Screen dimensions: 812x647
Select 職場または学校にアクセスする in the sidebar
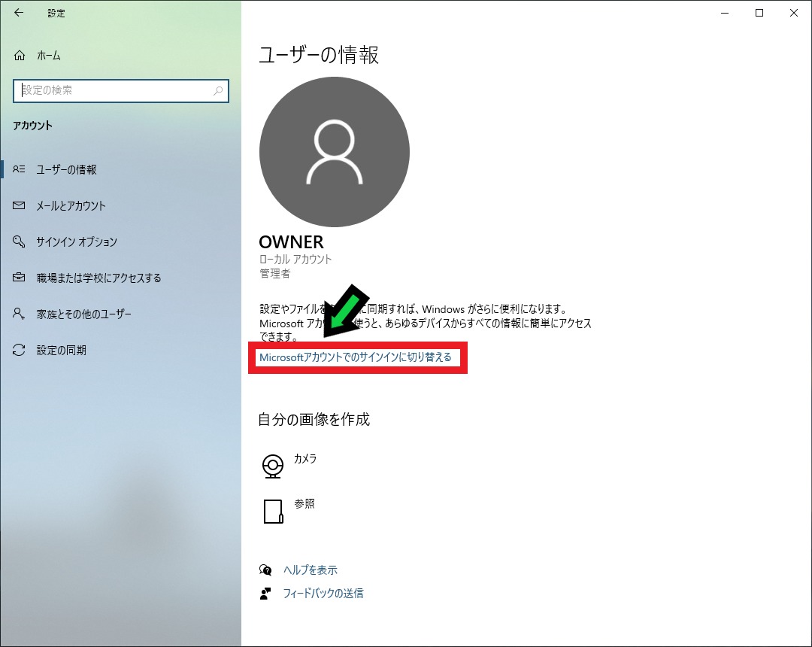105,278
